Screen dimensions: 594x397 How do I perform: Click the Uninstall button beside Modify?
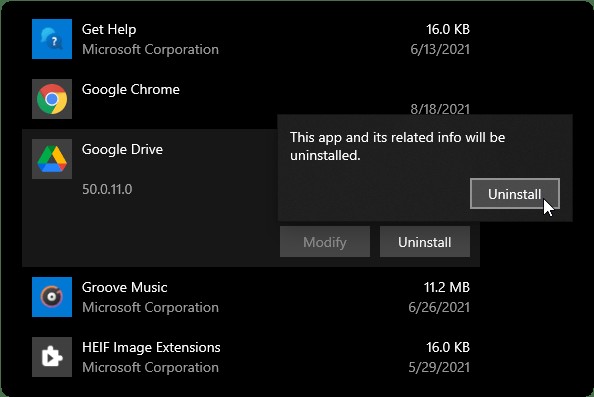[425, 242]
